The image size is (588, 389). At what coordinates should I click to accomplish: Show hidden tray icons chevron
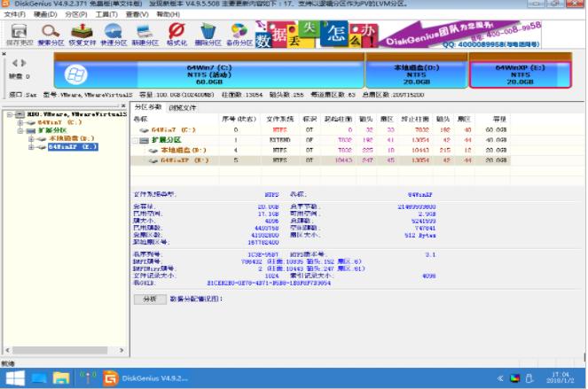tap(500, 378)
